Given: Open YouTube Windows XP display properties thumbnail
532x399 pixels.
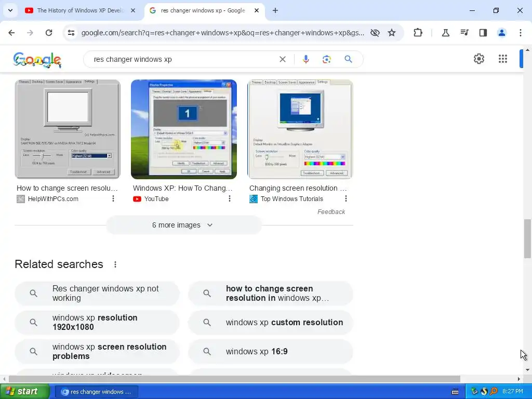Looking at the screenshot, I should 184,129.
